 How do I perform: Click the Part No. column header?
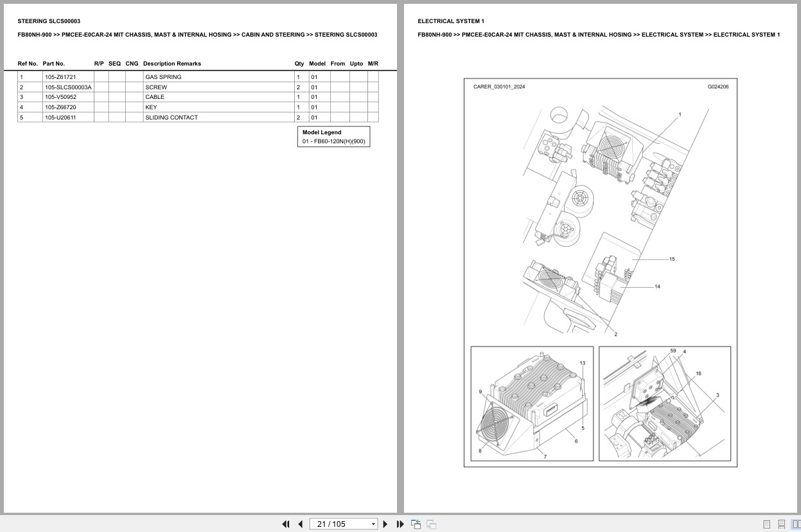point(54,64)
